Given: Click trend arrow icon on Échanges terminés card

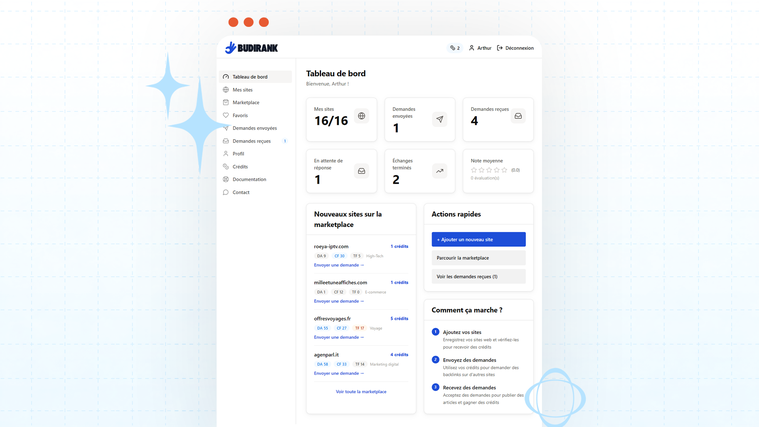Looking at the screenshot, I should point(440,171).
